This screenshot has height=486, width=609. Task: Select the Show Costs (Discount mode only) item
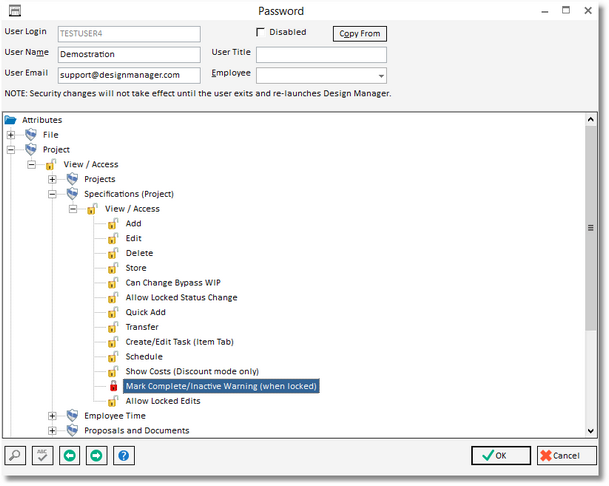[192, 371]
